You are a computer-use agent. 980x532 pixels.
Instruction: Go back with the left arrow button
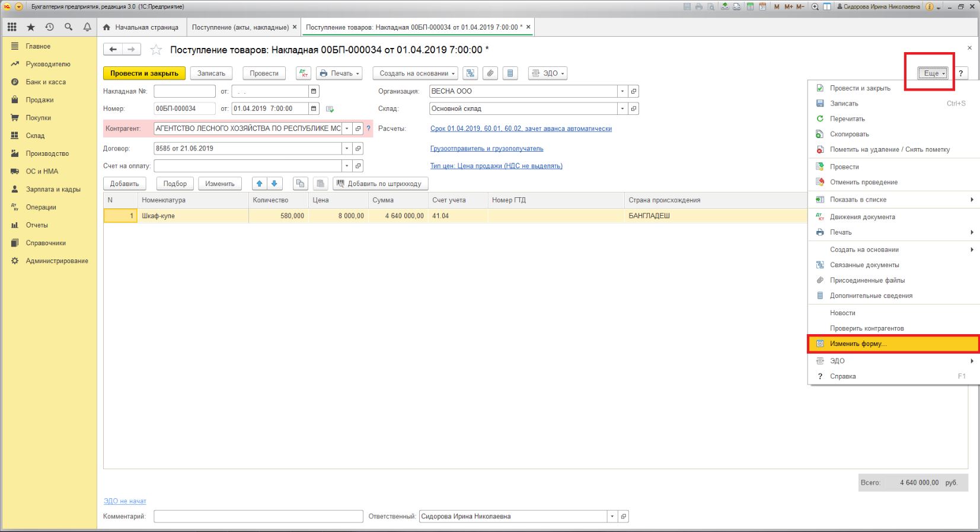click(113, 50)
